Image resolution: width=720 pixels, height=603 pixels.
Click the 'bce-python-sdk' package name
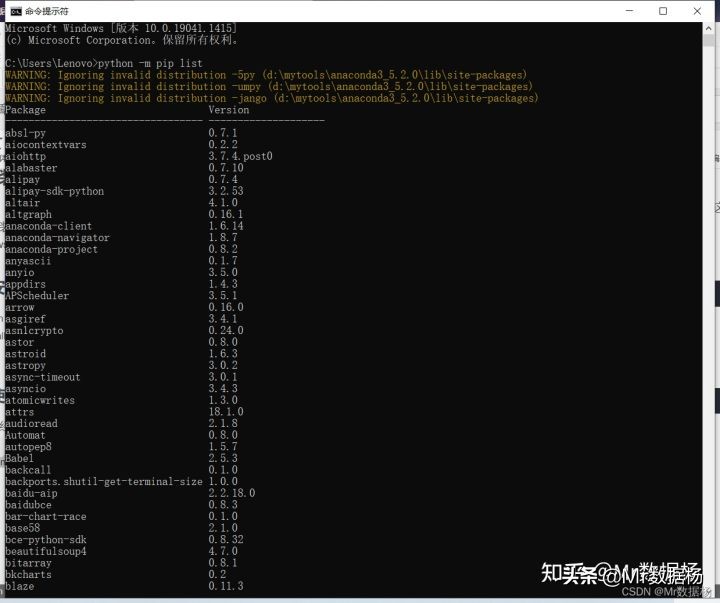coord(46,540)
